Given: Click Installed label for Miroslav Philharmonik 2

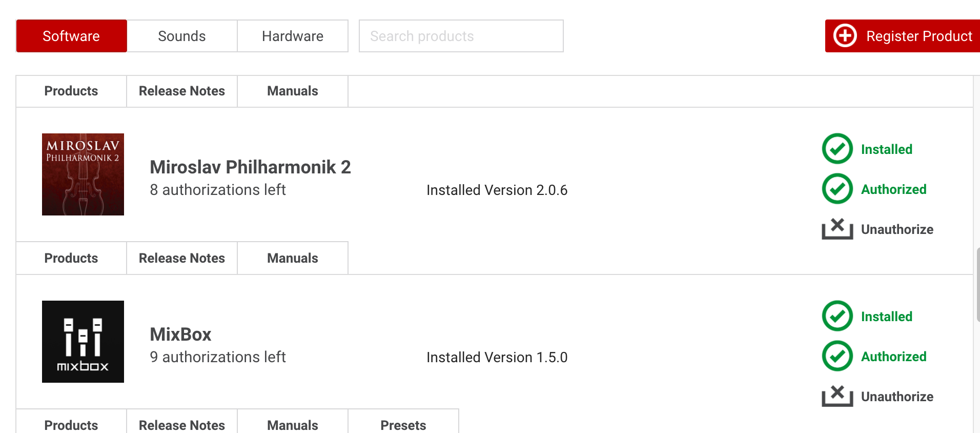Looking at the screenshot, I should pyautogui.click(x=887, y=149).
